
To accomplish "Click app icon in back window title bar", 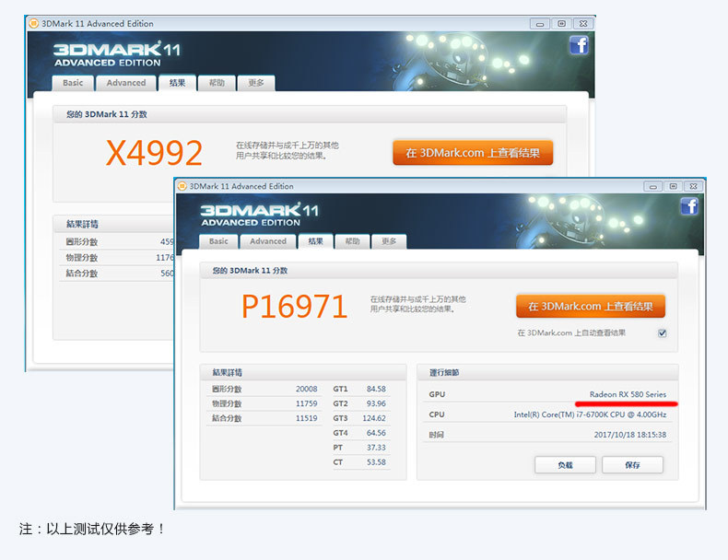I will [34, 23].
